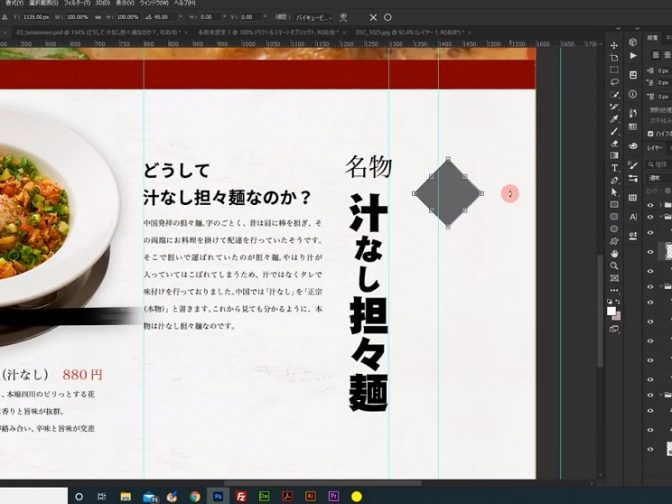This screenshot has width=672, height=504.
Task: Select the Eyedropper tool
Action: (x=614, y=119)
